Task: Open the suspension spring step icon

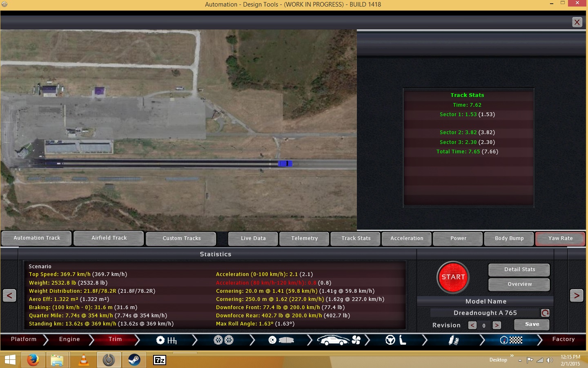Action: coord(454,340)
